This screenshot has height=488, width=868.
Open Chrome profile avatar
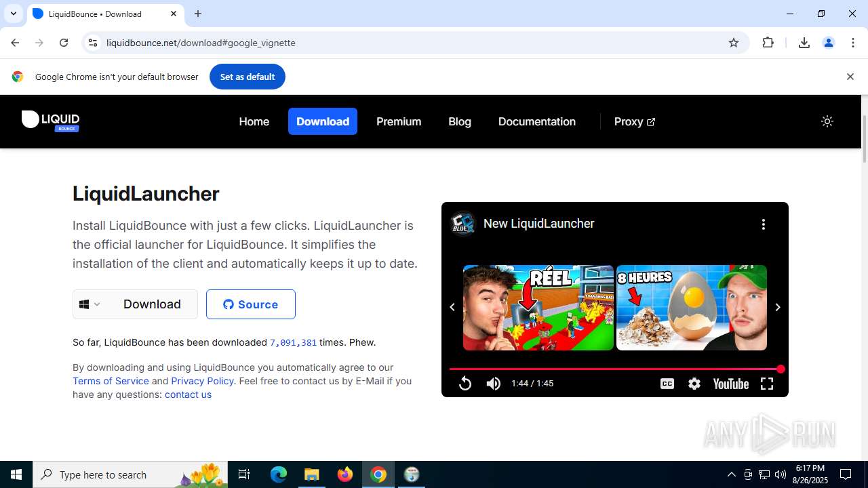(829, 43)
